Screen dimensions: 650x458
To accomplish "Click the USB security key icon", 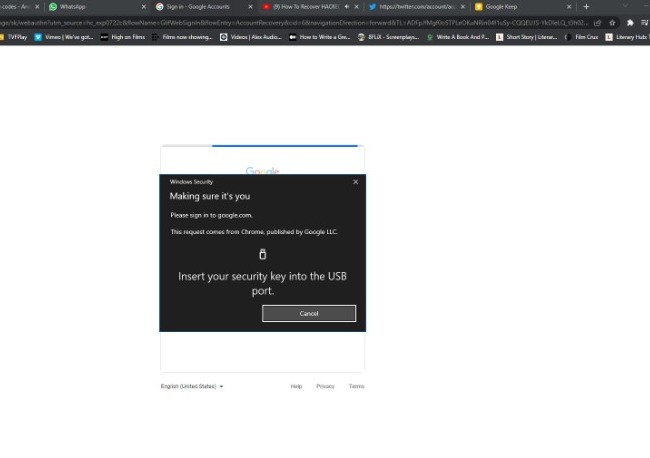I will click(x=262, y=254).
